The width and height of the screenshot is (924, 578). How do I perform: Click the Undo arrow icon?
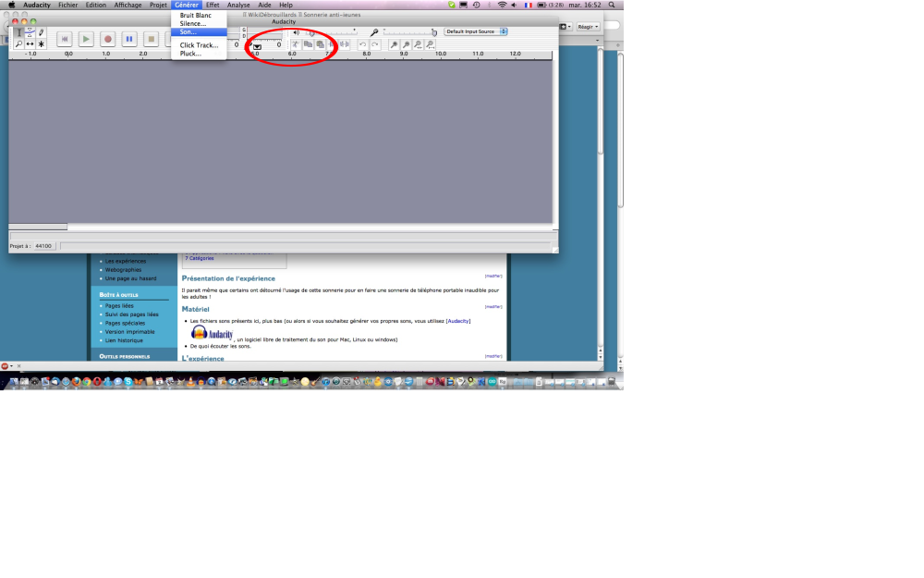(x=362, y=44)
